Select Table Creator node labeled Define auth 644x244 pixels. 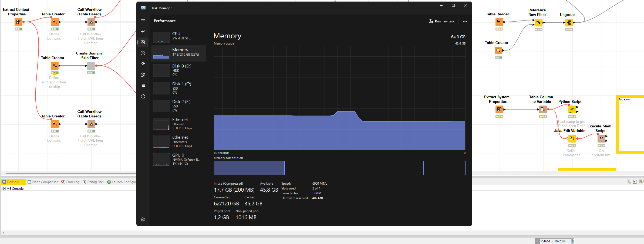tap(55, 66)
